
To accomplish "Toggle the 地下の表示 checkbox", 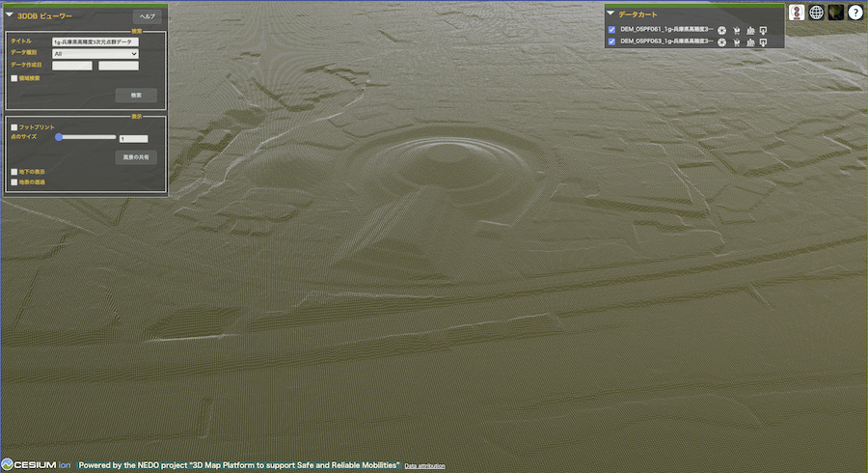I will click(x=14, y=171).
